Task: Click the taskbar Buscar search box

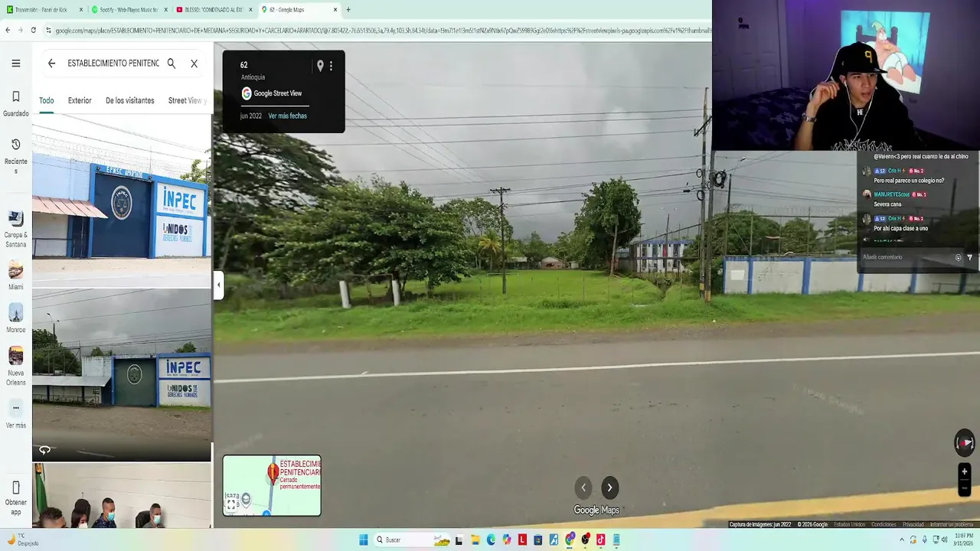Action: [413, 540]
